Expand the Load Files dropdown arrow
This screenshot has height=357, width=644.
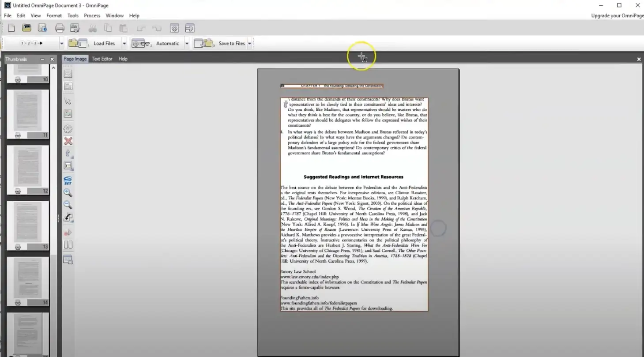pos(124,44)
